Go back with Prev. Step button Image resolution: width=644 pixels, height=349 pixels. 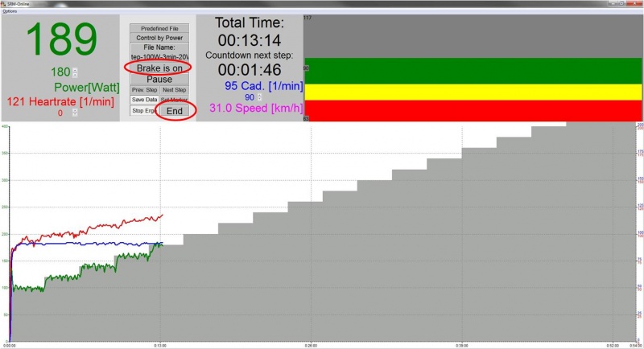(143, 90)
